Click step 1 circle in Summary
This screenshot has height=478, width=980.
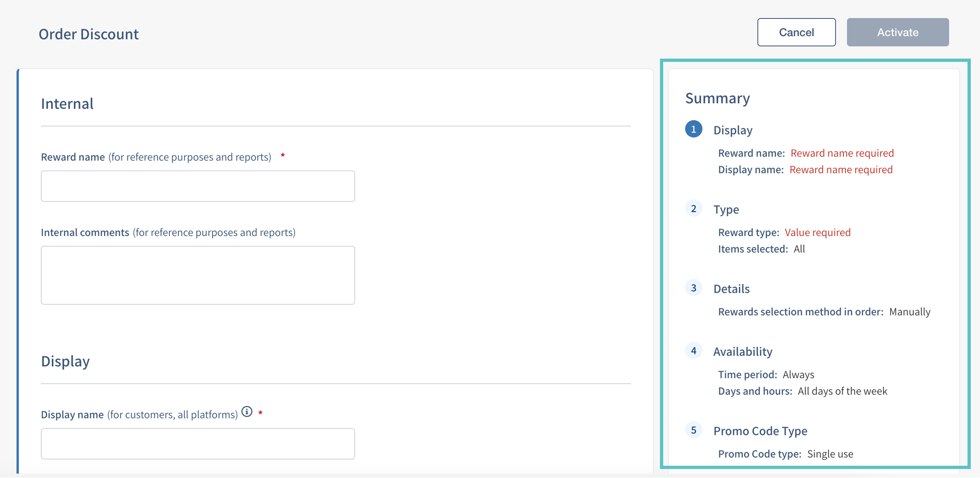[x=693, y=129]
